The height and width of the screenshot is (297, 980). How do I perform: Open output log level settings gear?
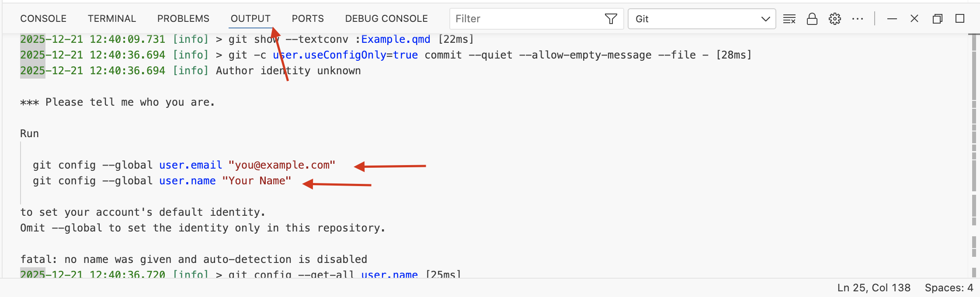[834, 19]
